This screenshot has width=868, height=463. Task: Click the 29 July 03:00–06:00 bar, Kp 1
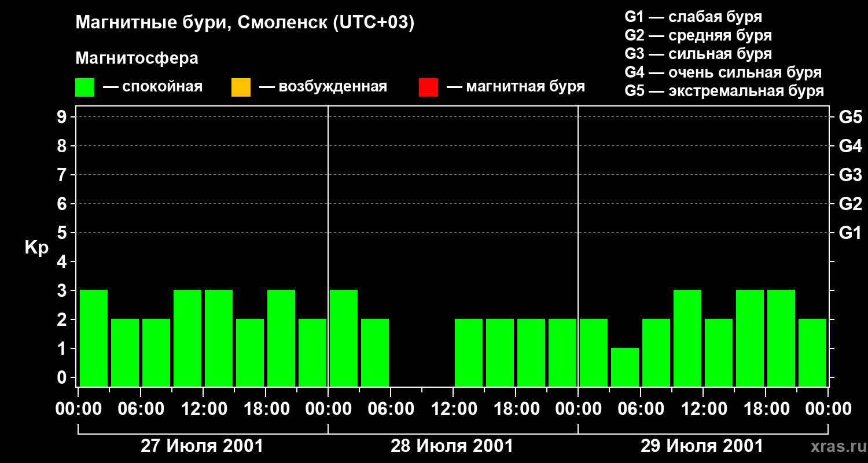click(625, 367)
